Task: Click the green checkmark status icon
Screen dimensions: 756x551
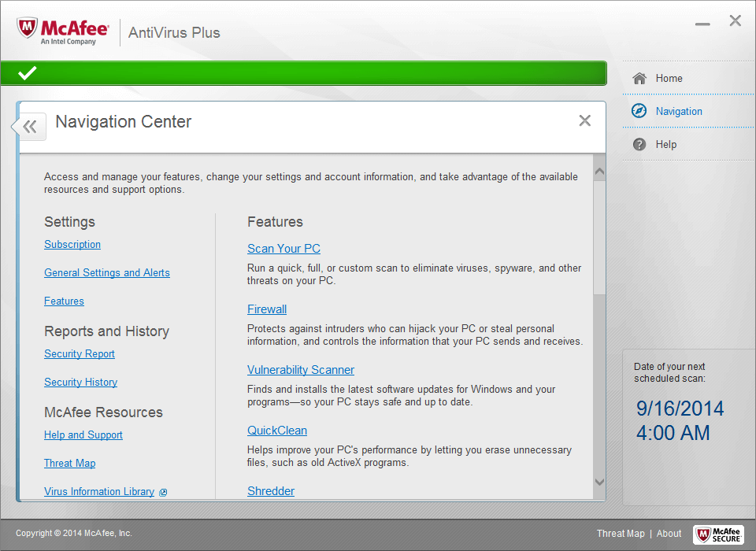Action: pos(28,73)
